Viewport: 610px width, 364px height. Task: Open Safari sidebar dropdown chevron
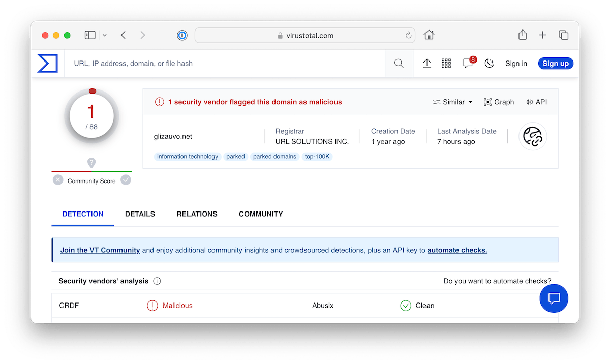(105, 35)
